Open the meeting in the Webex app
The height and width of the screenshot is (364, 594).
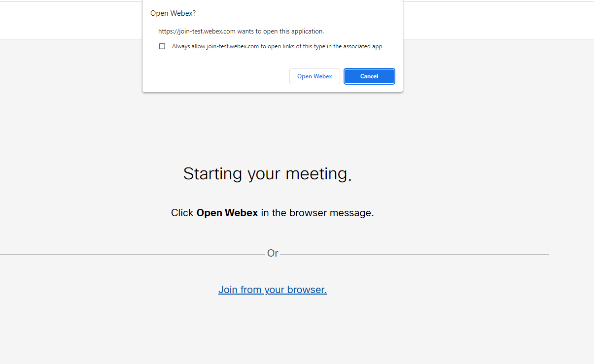[x=314, y=76]
